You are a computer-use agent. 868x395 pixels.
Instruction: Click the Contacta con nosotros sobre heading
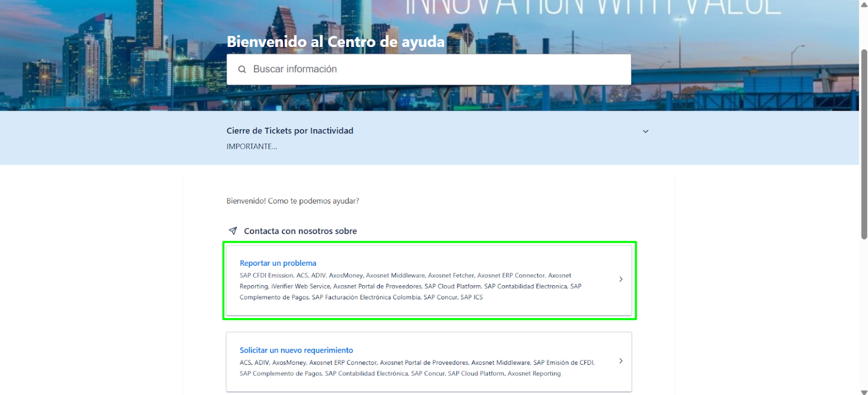point(300,231)
